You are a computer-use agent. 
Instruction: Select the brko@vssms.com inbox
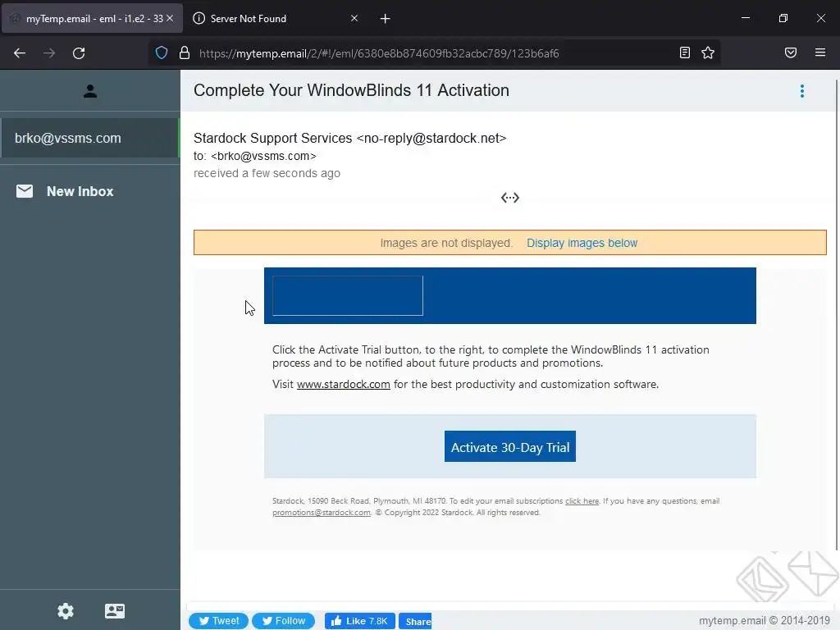point(90,138)
